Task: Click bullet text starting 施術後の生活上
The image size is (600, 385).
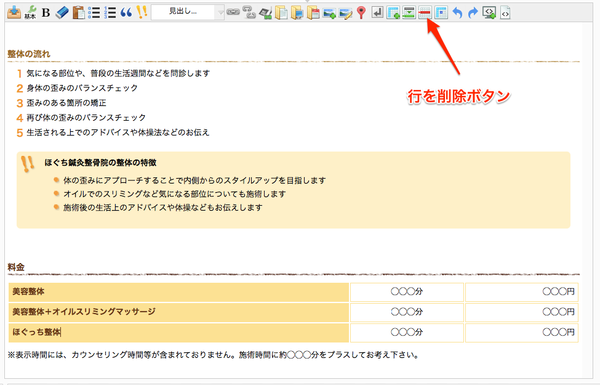Action: [163, 208]
